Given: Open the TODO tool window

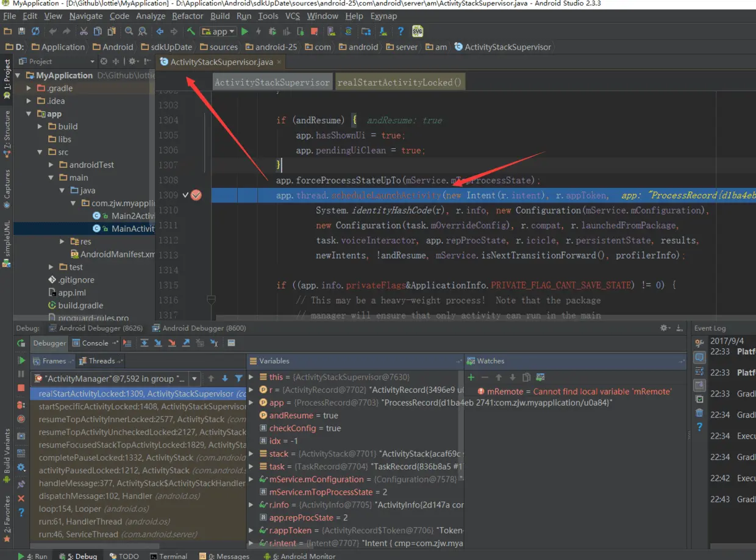Looking at the screenshot, I should pyautogui.click(x=124, y=556).
